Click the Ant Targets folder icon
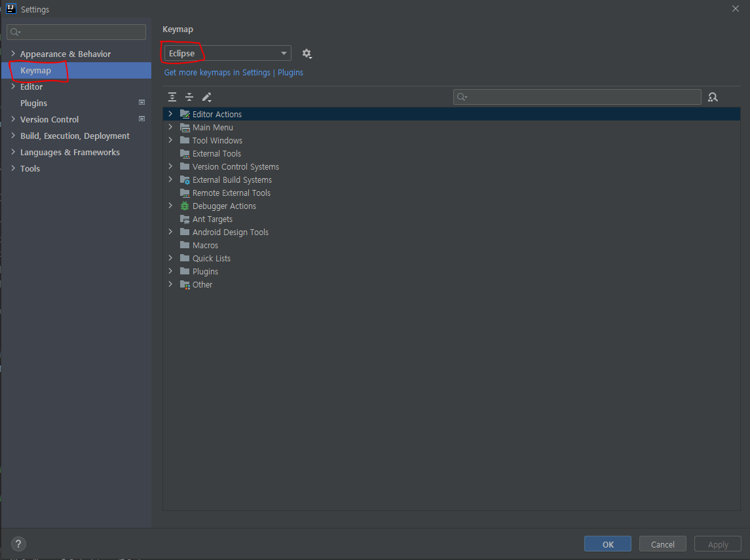Viewport: 750px width, 560px height. tap(185, 219)
